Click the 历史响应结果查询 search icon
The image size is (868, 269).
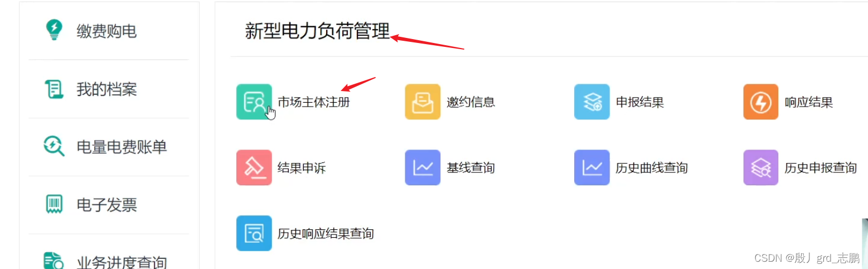254,233
